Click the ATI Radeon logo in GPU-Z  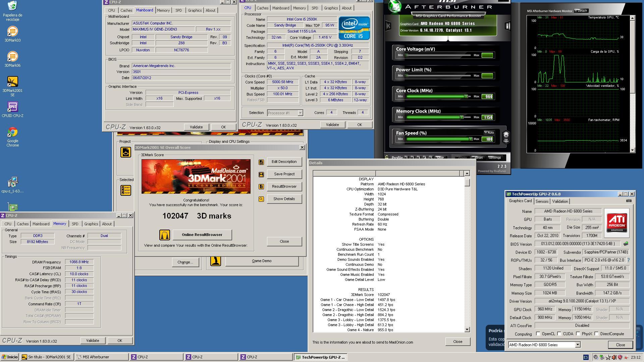[x=616, y=223]
